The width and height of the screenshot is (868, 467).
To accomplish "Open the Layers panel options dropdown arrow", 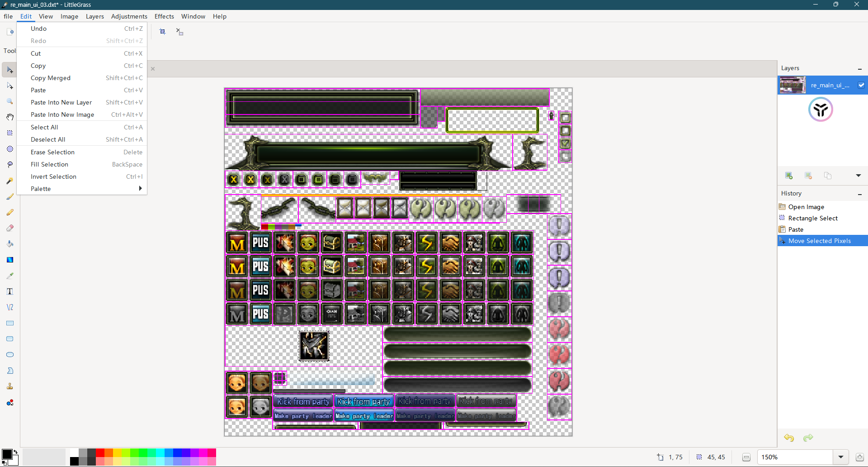I will (859, 176).
